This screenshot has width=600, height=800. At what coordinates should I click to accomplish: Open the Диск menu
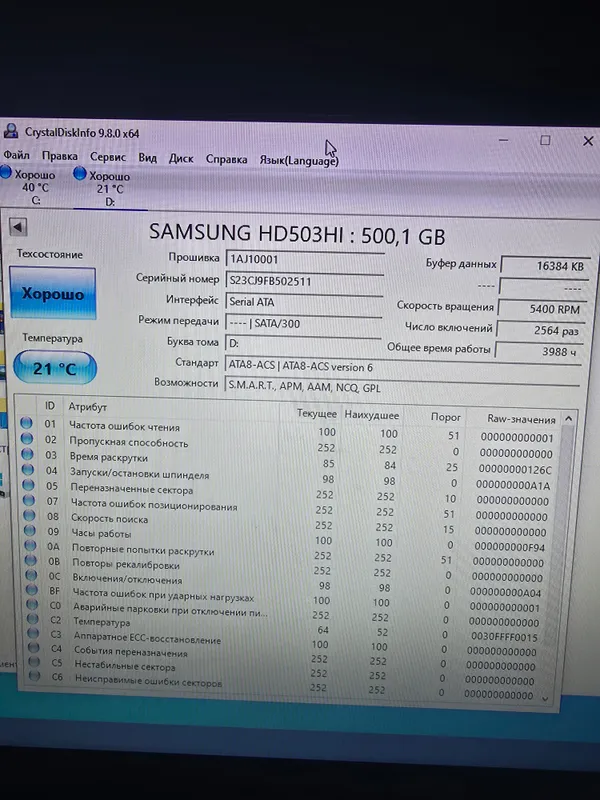pos(181,159)
